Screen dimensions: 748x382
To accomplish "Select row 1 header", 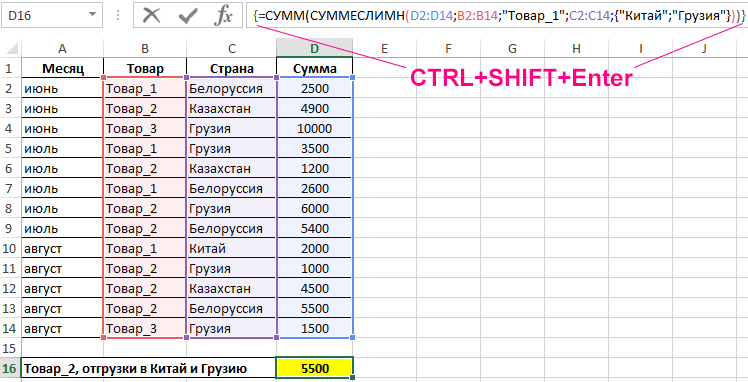I will coord(10,68).
